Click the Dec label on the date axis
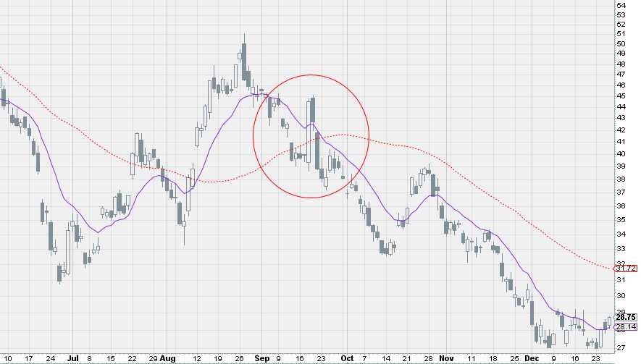 click(x=532, y=357)
